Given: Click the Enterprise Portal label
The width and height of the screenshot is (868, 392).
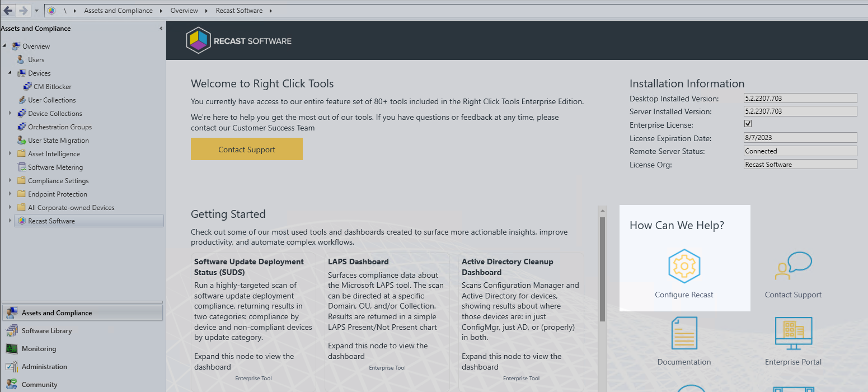Looking at the screenshot, I should click(x=793, y=362).
